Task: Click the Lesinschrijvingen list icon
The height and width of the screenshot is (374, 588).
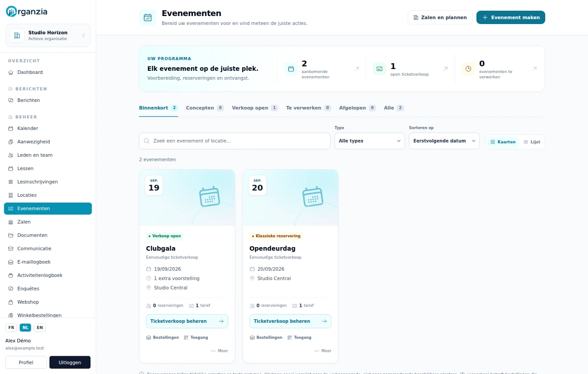Action: [11, 182]
